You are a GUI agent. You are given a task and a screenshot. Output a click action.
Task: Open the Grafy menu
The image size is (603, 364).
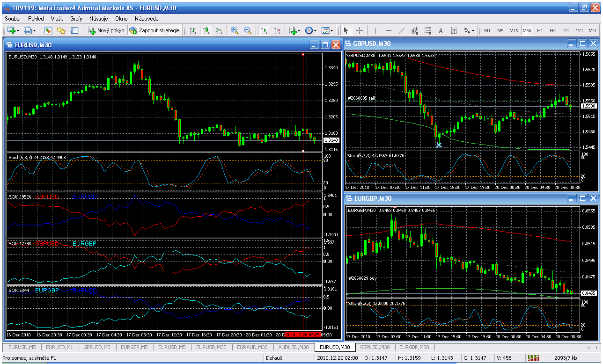tap(76, 19)
